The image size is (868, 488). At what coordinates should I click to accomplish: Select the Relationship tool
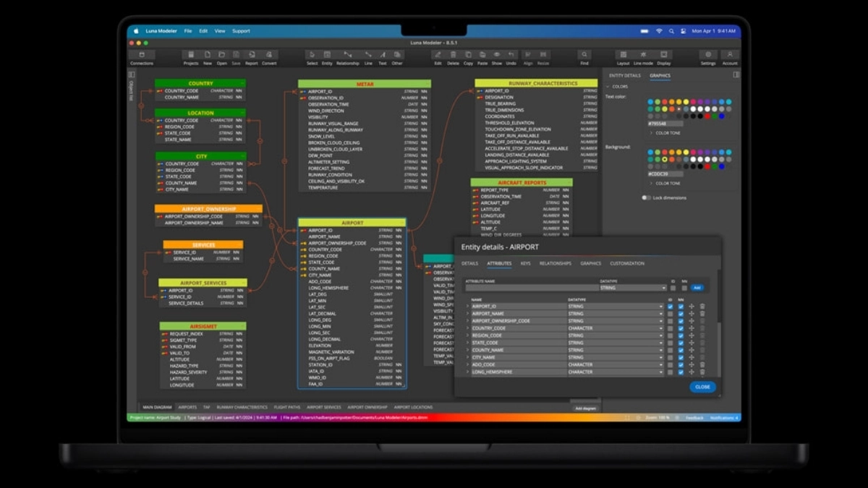point(348,54)
